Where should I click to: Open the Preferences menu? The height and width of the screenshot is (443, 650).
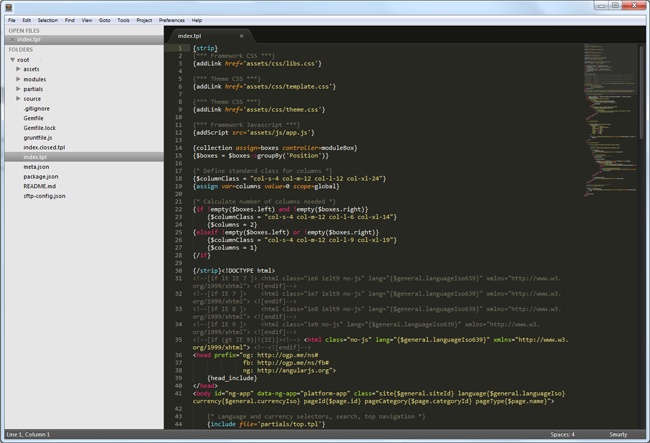pyautogui.click(x=172, y=20)
